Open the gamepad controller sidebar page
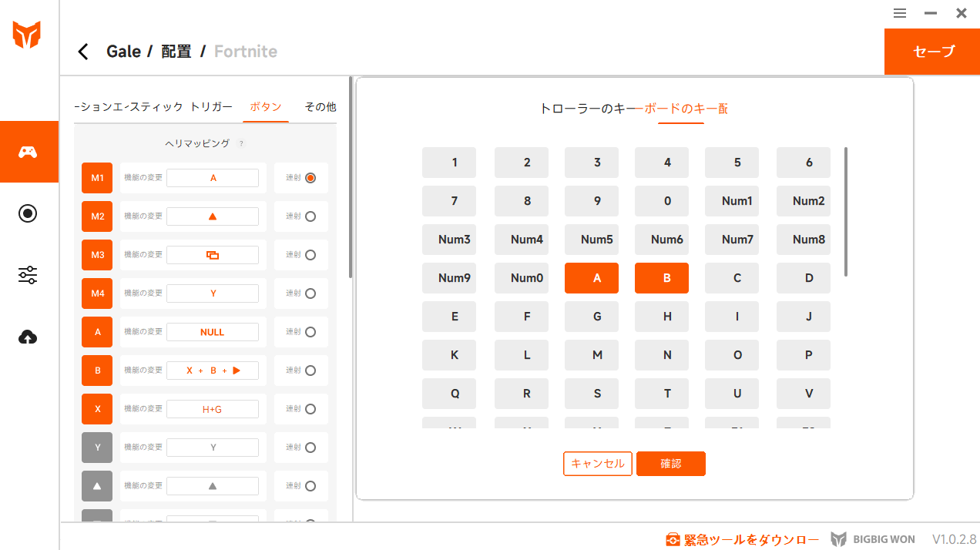The height and width of the screenshot is (550, 980). click(29, 152)
